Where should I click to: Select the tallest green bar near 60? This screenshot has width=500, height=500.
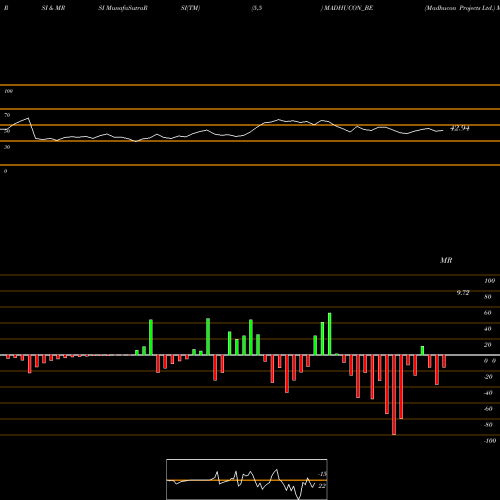point(330,334)
